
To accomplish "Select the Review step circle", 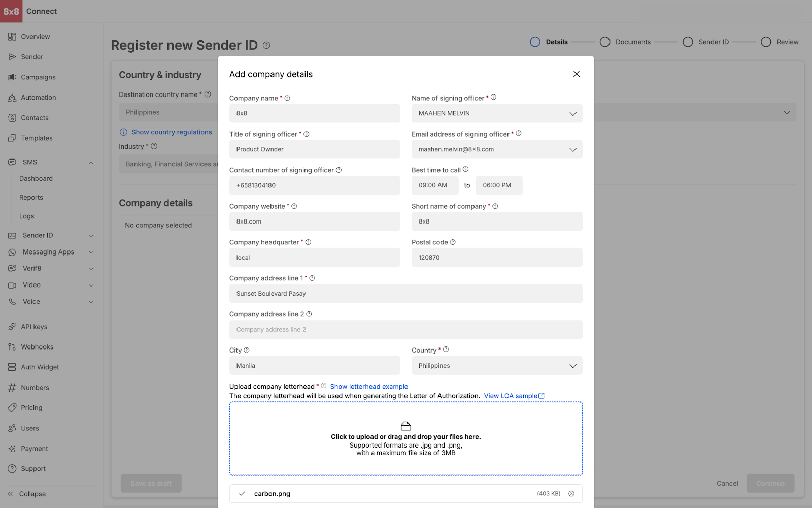I will pos(766,42).
